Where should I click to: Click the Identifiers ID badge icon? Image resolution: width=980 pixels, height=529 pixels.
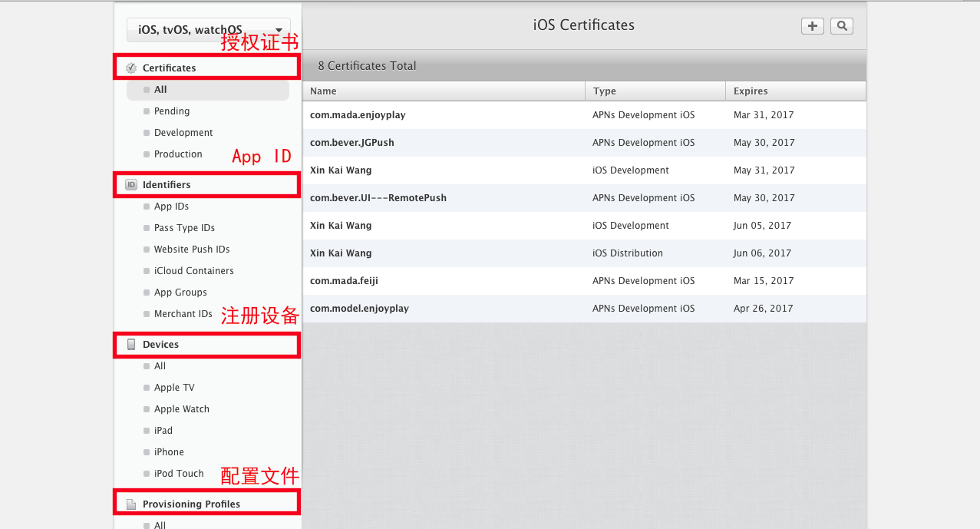pos(131,184)
